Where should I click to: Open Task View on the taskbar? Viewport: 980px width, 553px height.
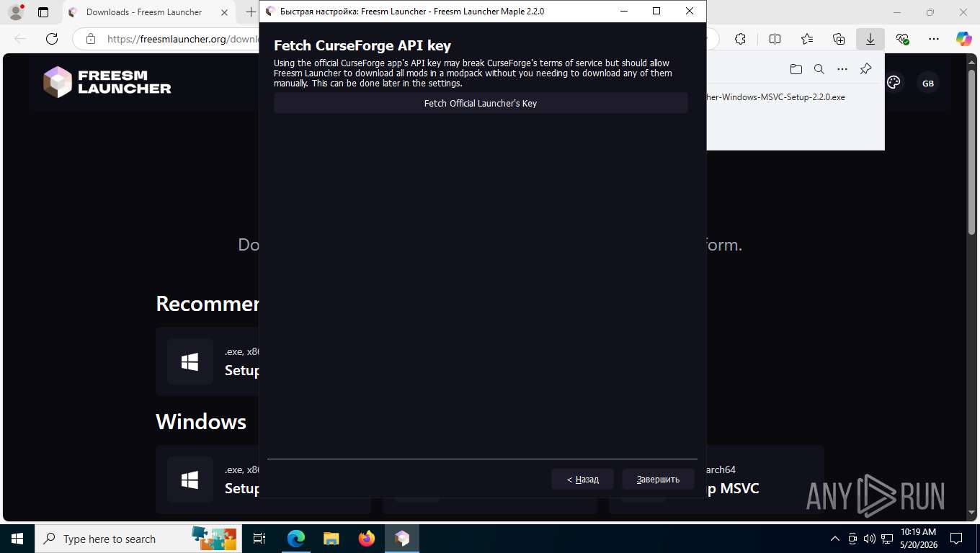[x=260, y=539]
